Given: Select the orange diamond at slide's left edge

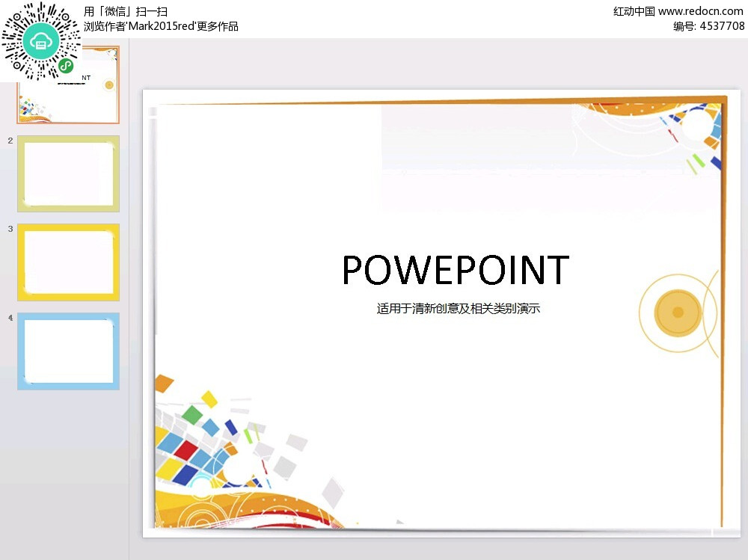Looking at the screenshot, I should click(x=164, y=384).
